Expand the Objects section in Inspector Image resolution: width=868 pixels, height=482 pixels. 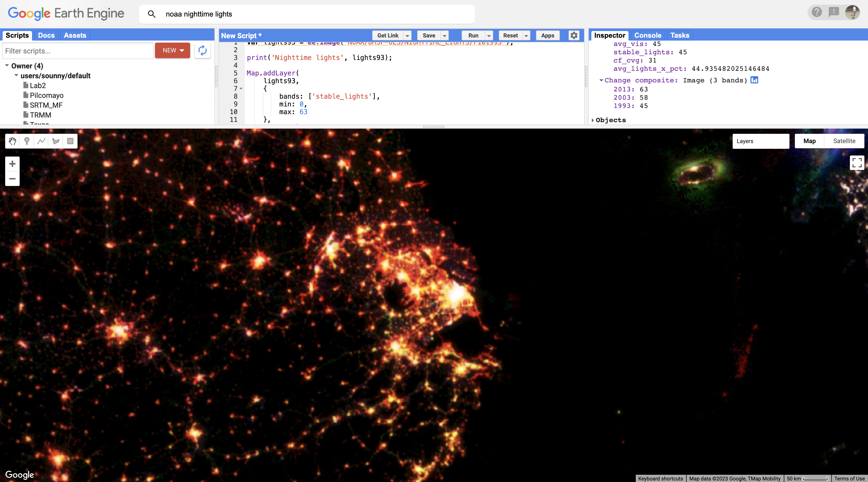tap(593, 120)
